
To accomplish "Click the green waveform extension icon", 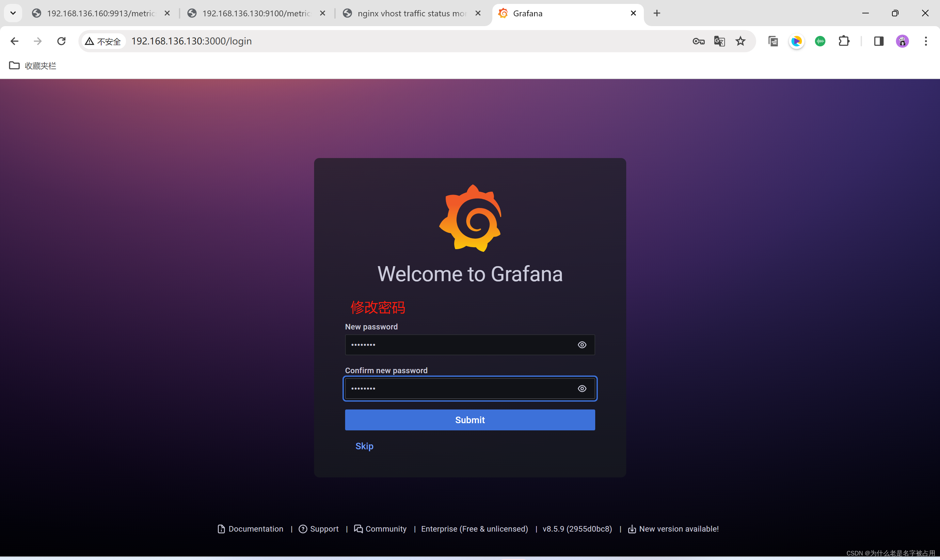I will tap(820, 41).
